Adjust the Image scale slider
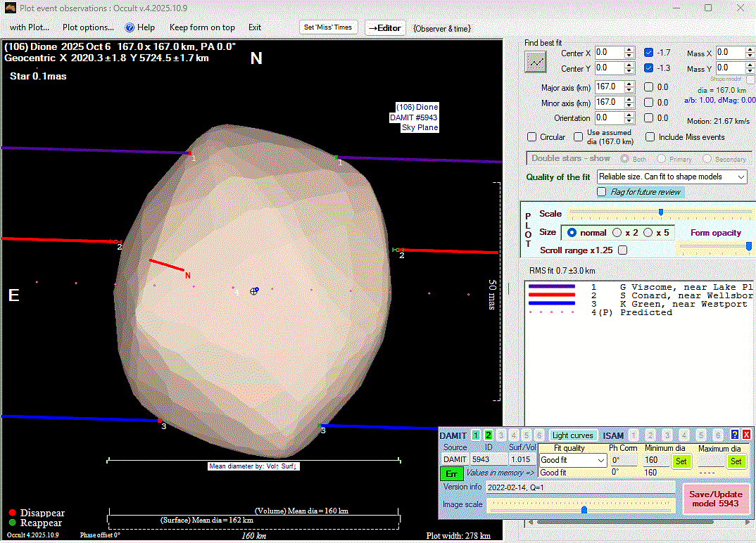 click(584, 509)
